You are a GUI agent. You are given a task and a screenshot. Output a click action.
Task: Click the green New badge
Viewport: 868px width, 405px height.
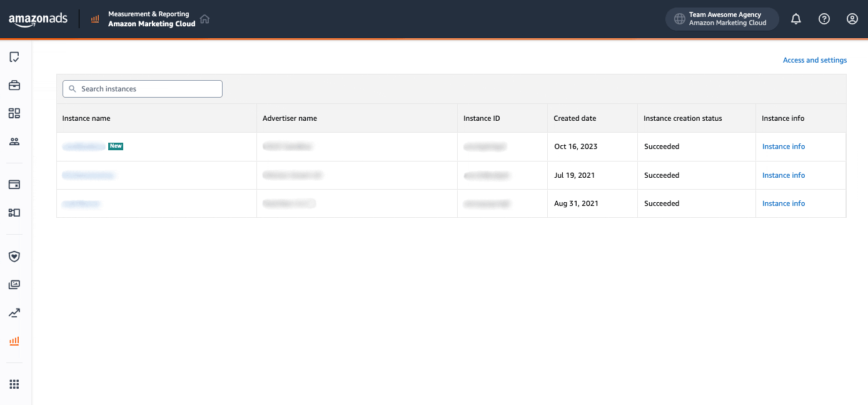coord(116,146)
